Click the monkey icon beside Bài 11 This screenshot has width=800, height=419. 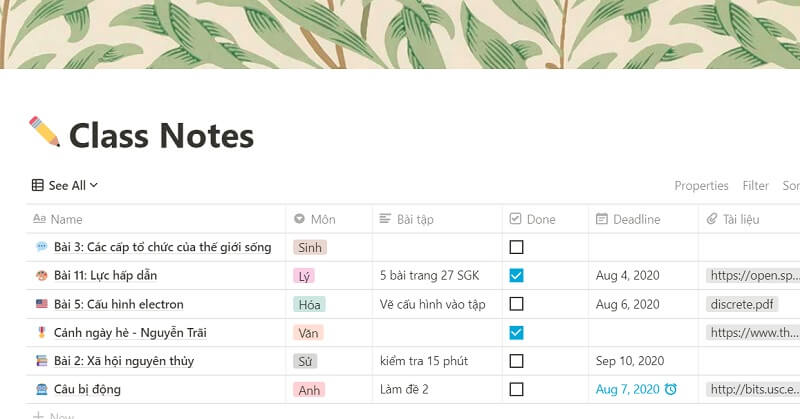click(x=41, y=276)
